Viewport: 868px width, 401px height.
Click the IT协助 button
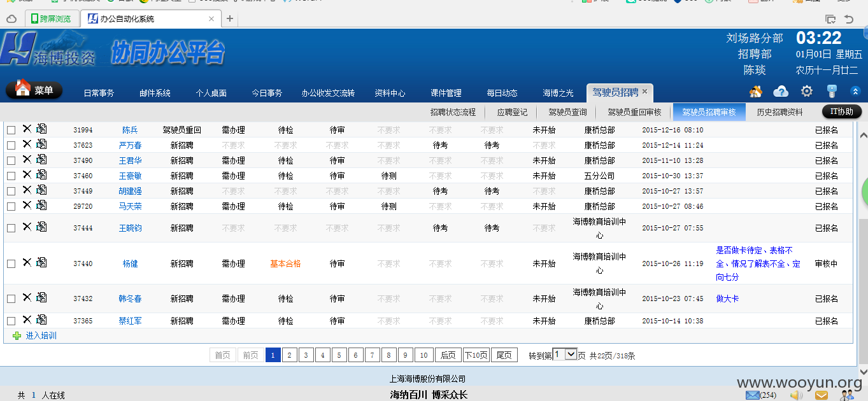tap(842, 111)
